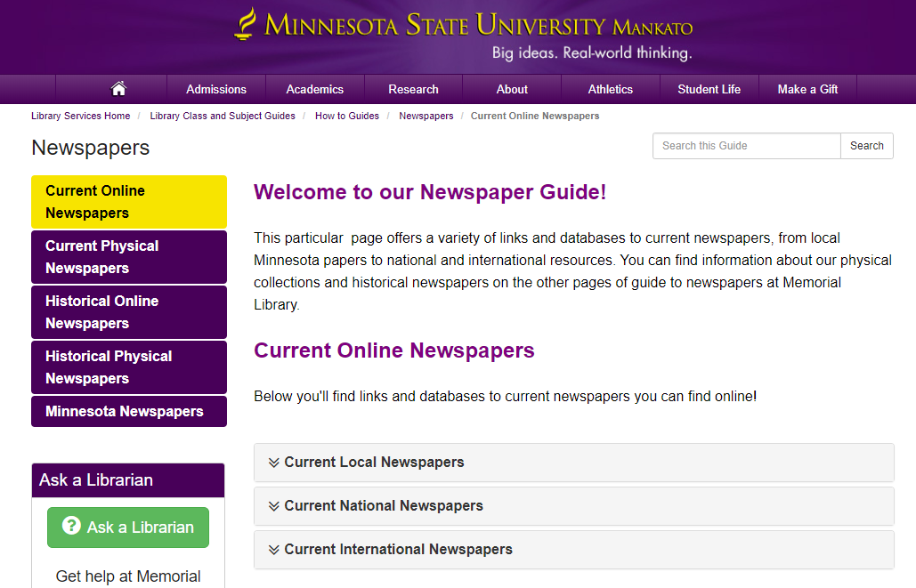Open the Historical Physical Newspapers page
916x588 pixels.
tap(128, 366)
